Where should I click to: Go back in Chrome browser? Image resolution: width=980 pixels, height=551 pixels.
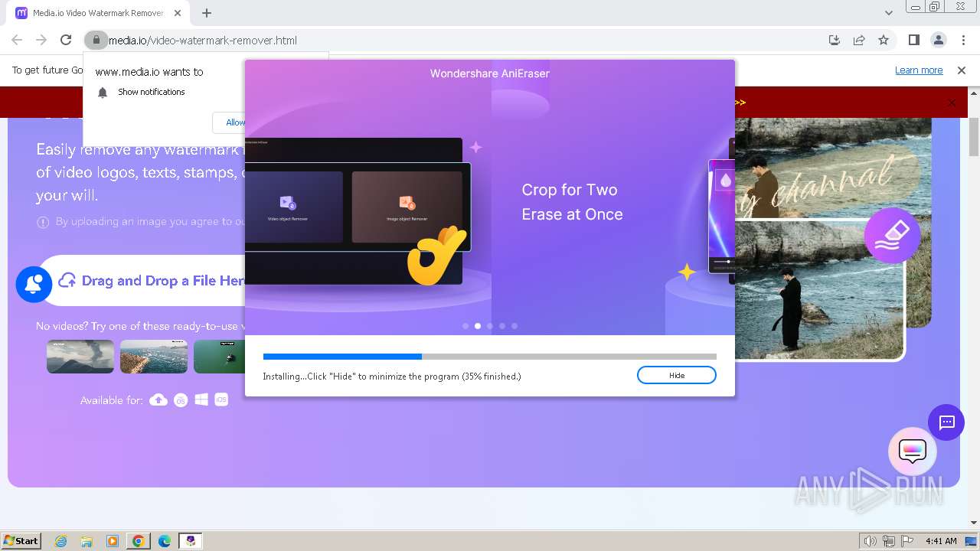(17, 40)
